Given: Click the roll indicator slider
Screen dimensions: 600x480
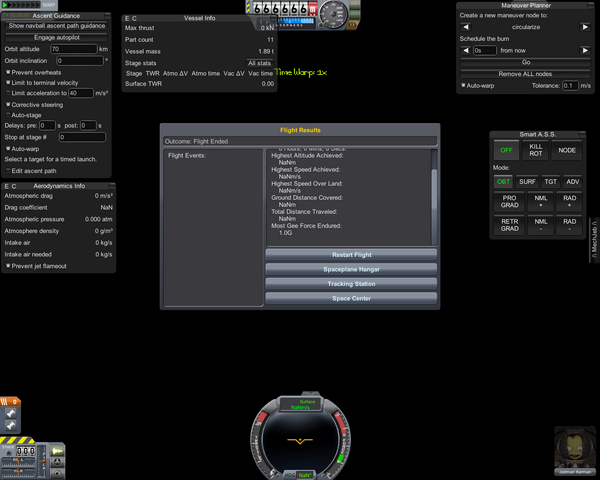Looking at the screenshot, I should [18, 461].
